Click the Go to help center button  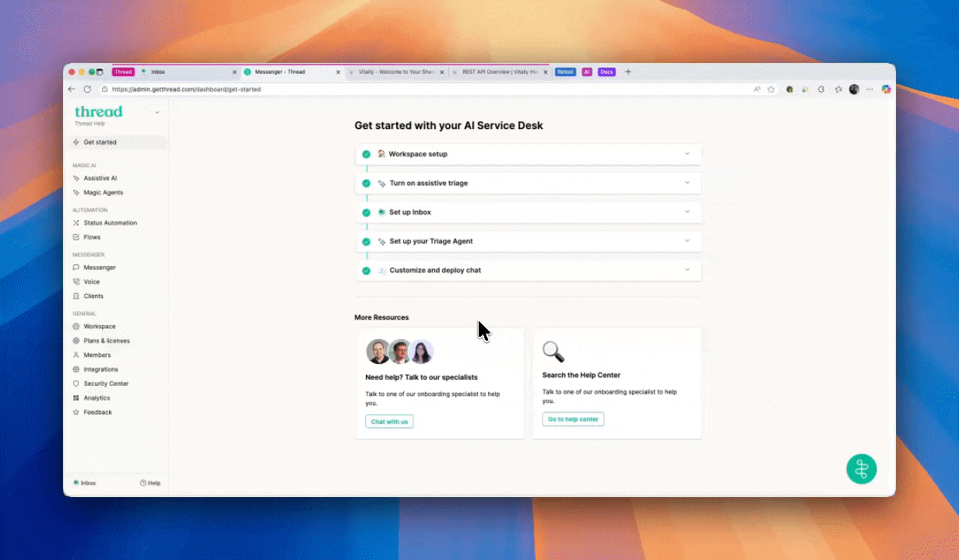pyautogui.click(x=573, y=419)
